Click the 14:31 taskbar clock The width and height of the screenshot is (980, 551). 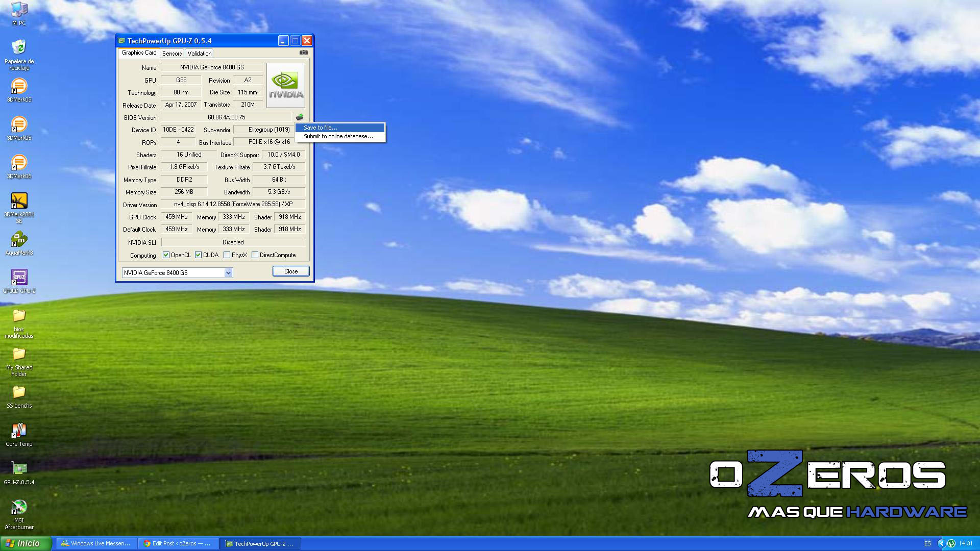point(966,544)
